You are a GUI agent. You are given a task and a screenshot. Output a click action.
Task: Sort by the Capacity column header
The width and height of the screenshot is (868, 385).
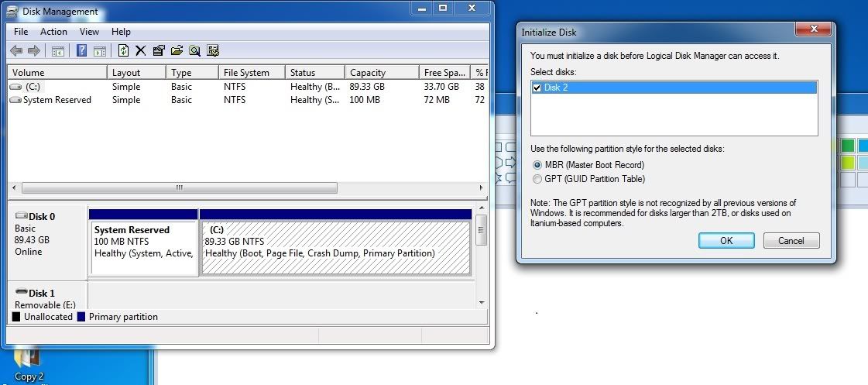click(382, 73)
